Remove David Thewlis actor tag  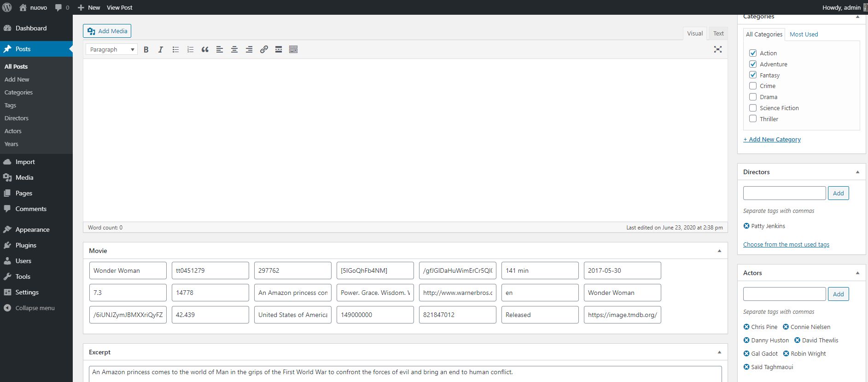[x=797, y=340]
